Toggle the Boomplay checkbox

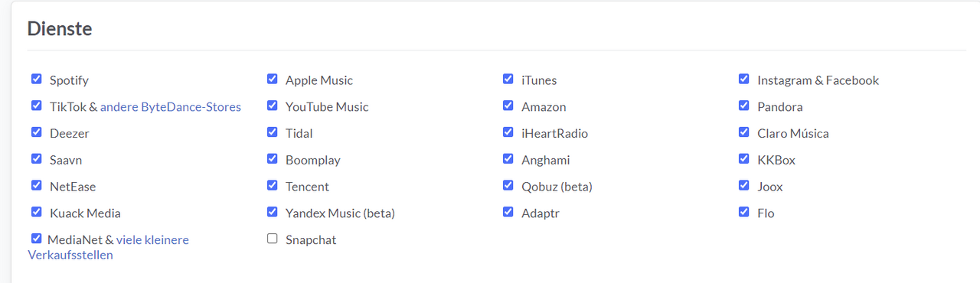(x=272, y=159)
